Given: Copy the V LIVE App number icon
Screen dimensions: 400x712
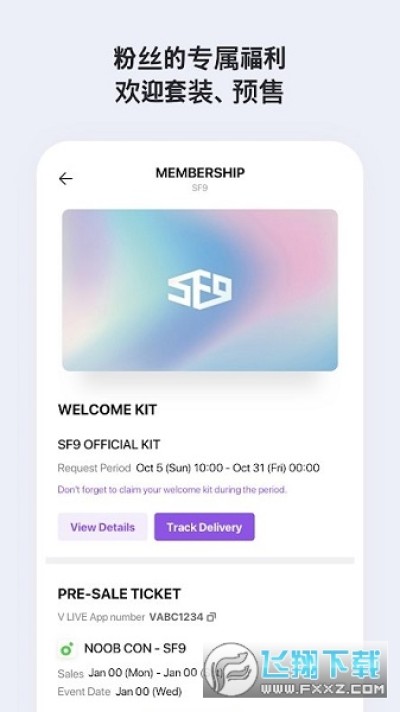Looking at the screenshot, I should (211, 617).
